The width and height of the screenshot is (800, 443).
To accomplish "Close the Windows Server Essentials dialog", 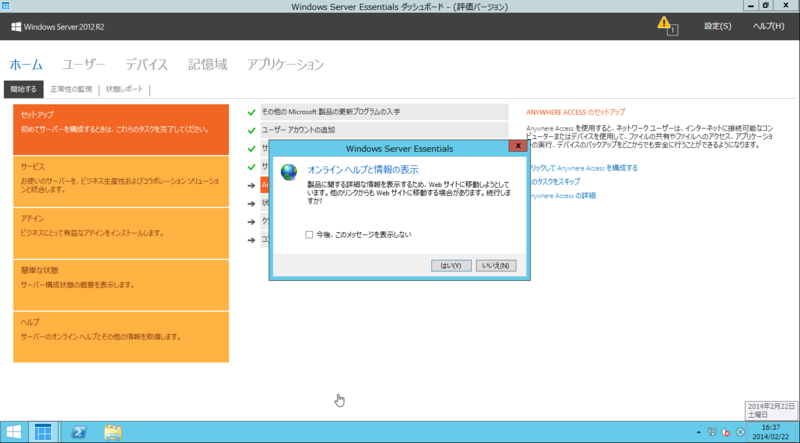I will click(x=518, y=146).
